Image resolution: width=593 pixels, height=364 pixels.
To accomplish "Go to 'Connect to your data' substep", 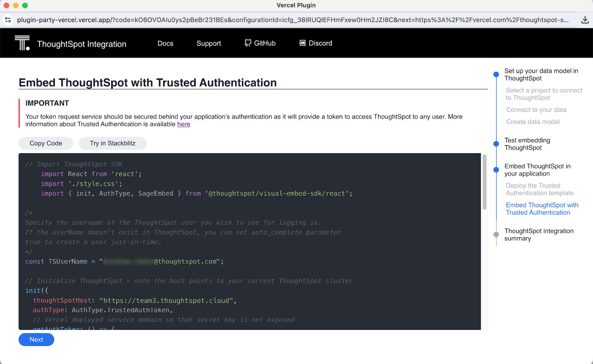I will click(536, 110).
